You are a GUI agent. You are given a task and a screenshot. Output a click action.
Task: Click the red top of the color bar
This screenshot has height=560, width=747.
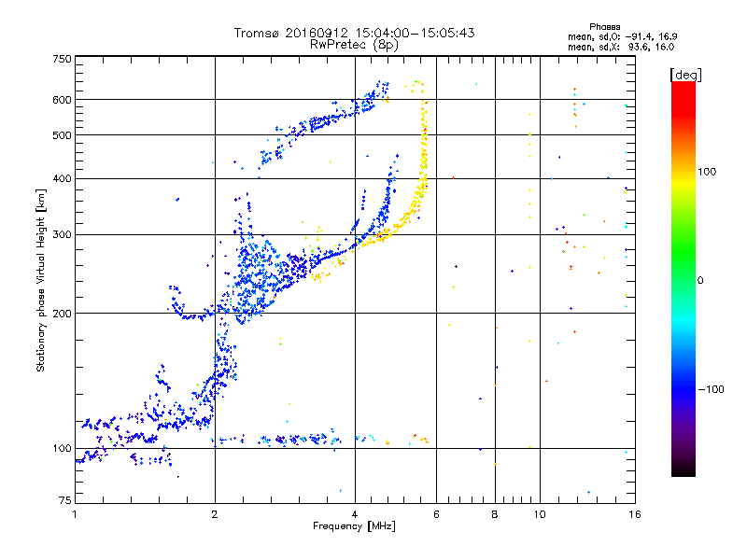click(684, 91)
